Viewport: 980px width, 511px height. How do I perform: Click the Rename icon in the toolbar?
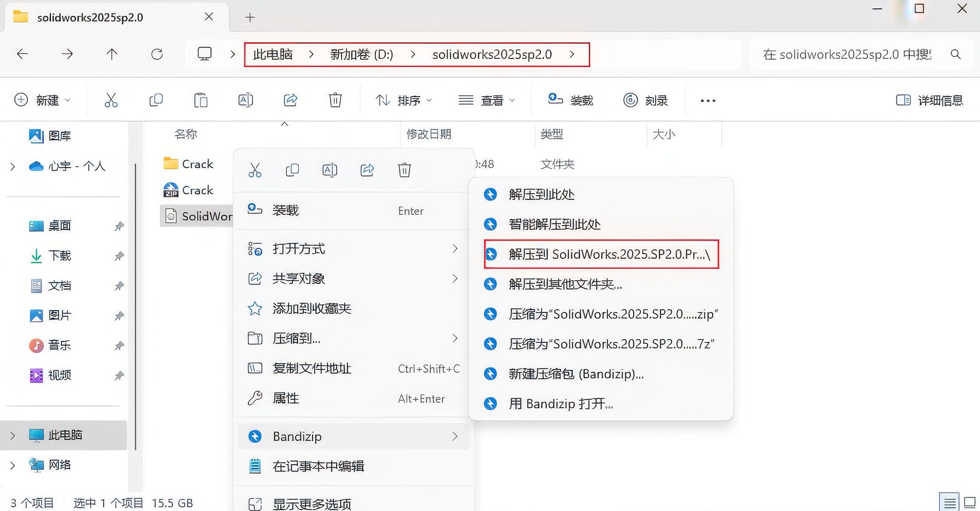(246, 100)
